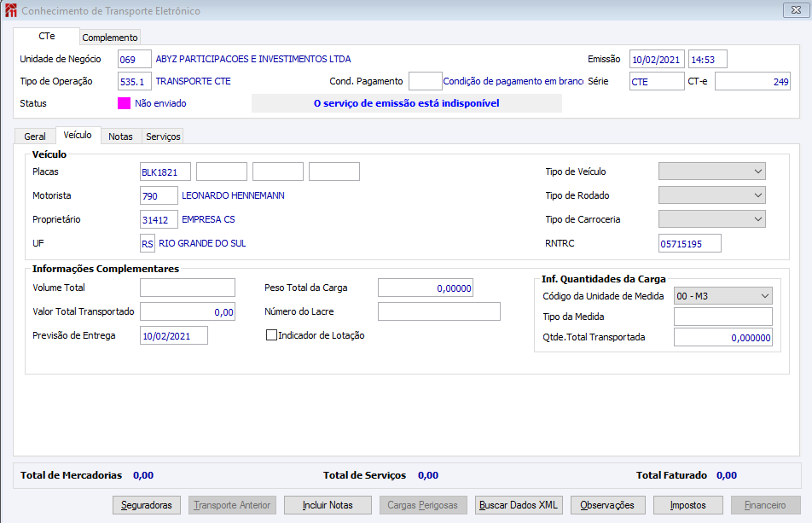This screenshot has height=523, width=812.
Task: Switch to the CTe tab
Action: pos(47,36)
